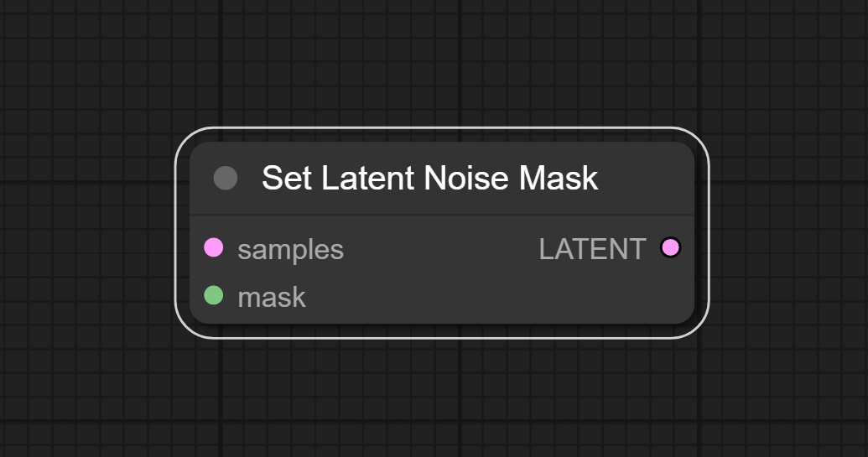This screenshot has height=457, width=868.
Task: Click the LATENT output label
Action: click(x=592, y=249)
